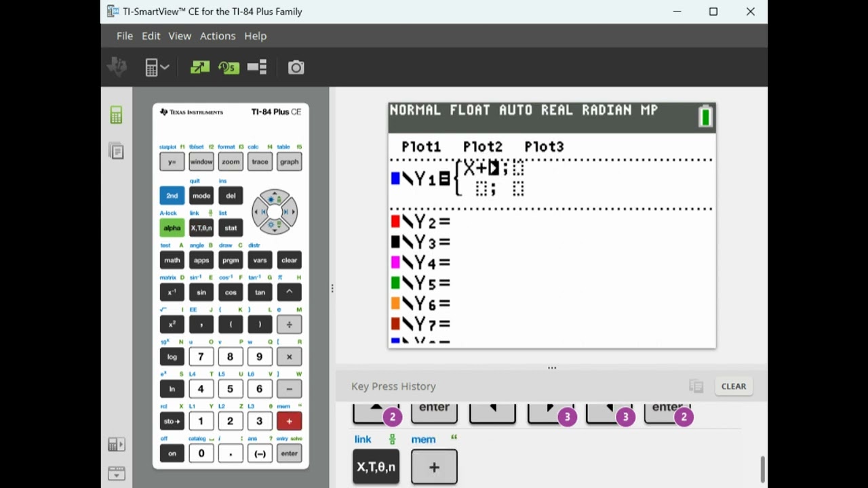Click the calculator's trace key
The width and height of the screenshot is (868, 488).
coord(260,162)
